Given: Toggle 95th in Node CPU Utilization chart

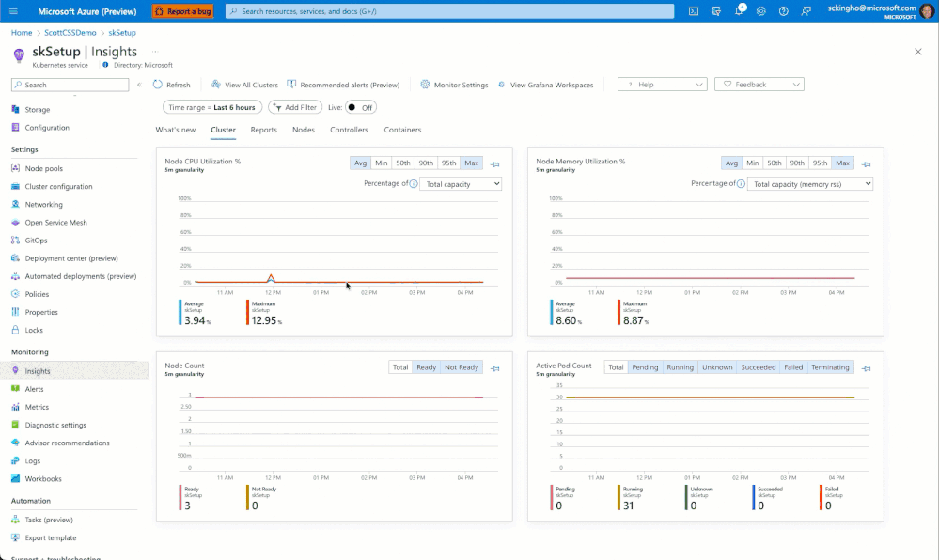Looking at the screenshot, I should point(448,163).
